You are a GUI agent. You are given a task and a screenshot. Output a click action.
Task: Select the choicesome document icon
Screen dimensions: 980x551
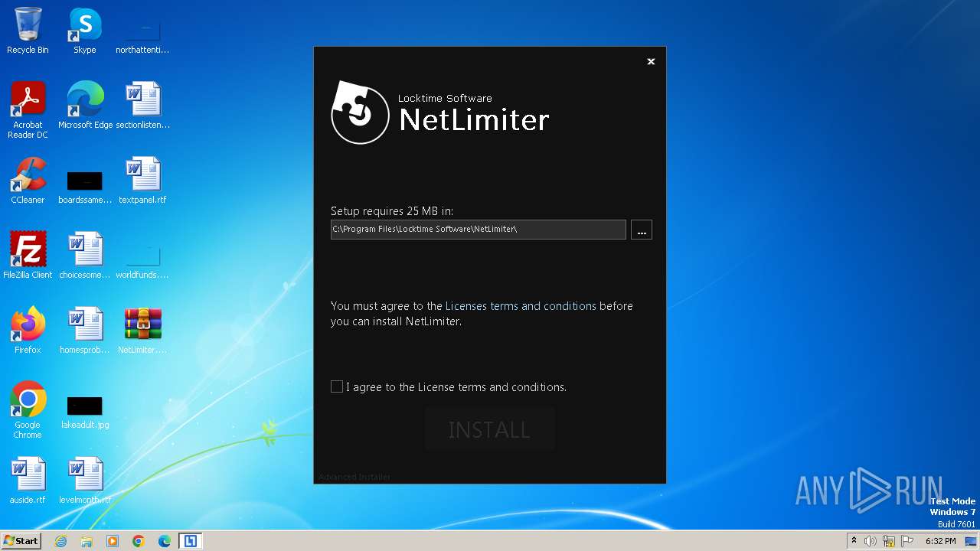pos(85,256)
